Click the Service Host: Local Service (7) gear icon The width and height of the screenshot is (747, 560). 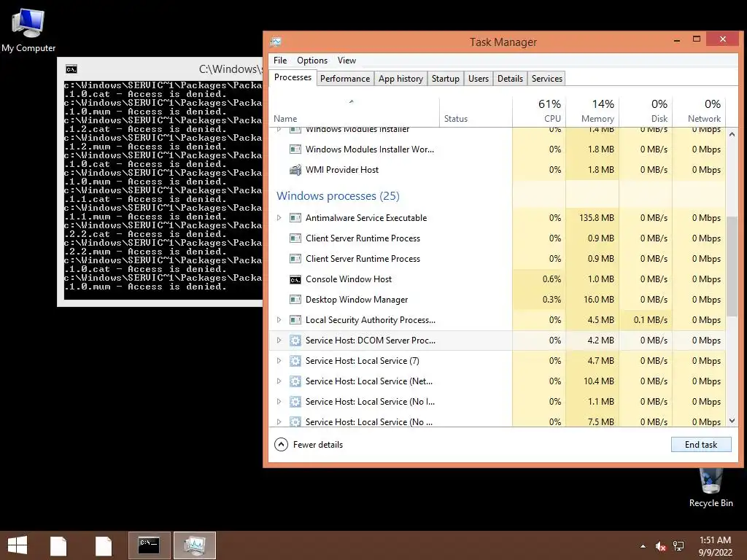point(295,361)
